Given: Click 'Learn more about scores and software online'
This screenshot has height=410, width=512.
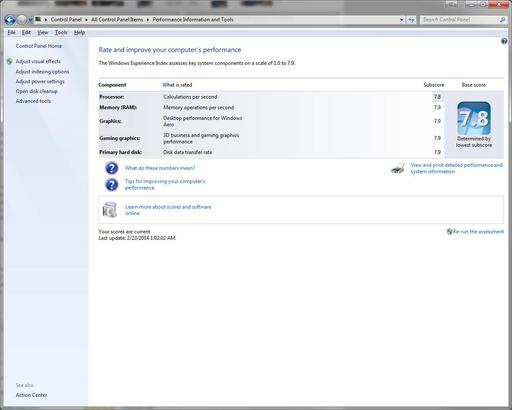Looking at the screenshot, I should pos(168,210).
